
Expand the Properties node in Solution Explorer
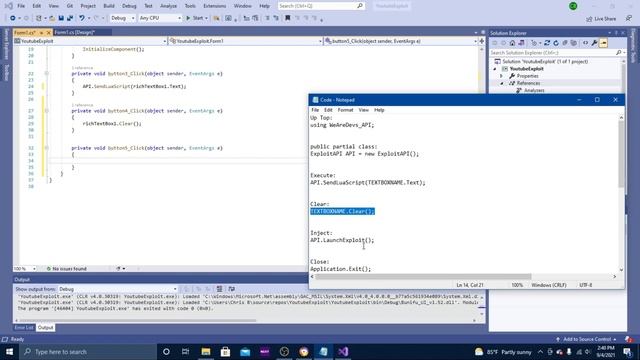(x=502, y=76)
